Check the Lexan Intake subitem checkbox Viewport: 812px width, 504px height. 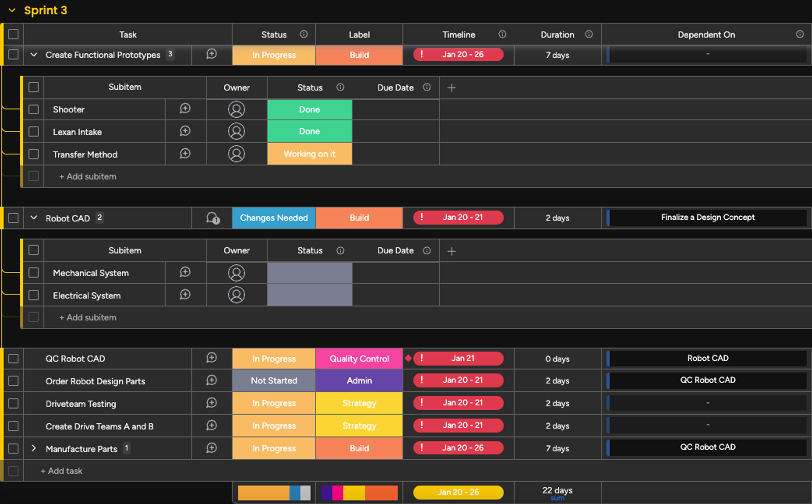[x=34, y=131]
